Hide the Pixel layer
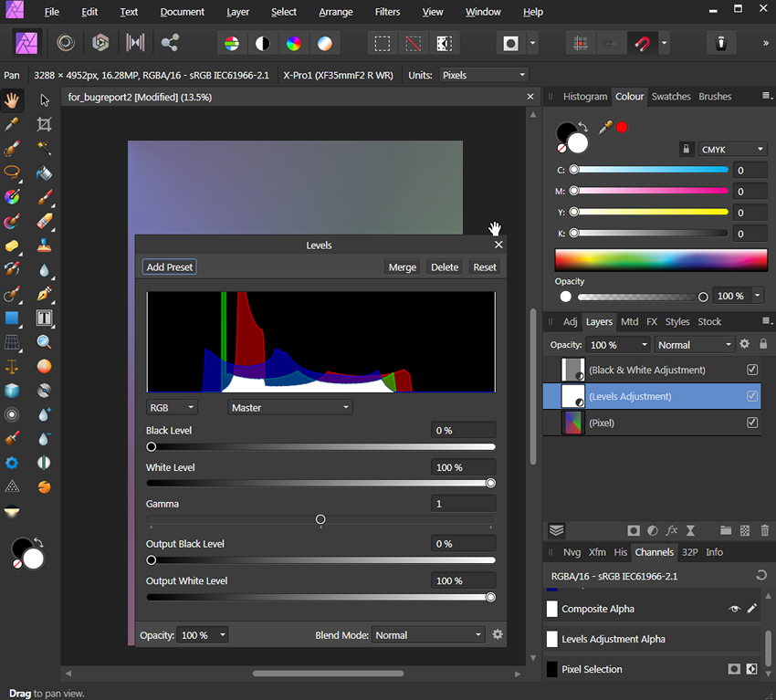776x700 pixels. pyautogui.click(x=752, y=423)
